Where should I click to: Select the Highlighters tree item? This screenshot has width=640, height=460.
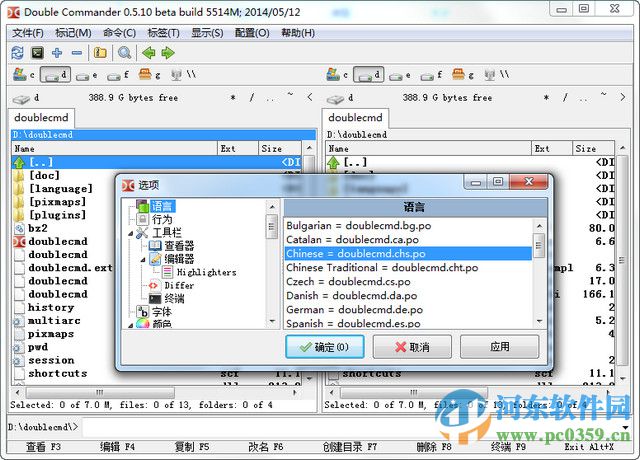tap(207, 272)
